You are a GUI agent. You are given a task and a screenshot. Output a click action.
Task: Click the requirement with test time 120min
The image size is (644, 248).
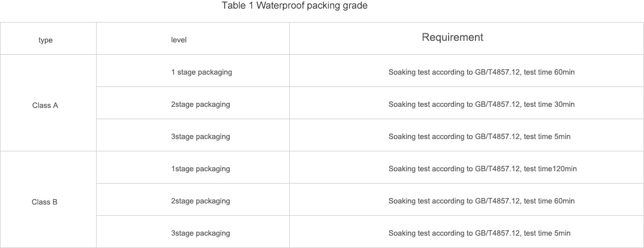[x=482, y=169]
